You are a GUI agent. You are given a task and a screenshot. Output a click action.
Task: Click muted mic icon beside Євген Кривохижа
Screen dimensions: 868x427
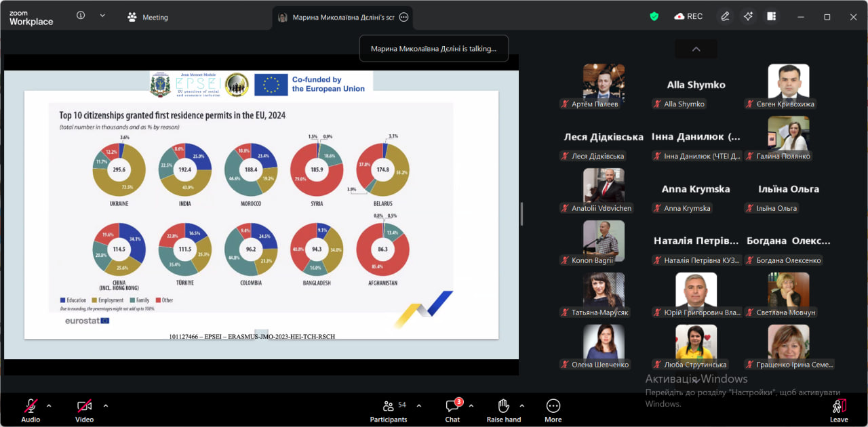pos(749,104)
